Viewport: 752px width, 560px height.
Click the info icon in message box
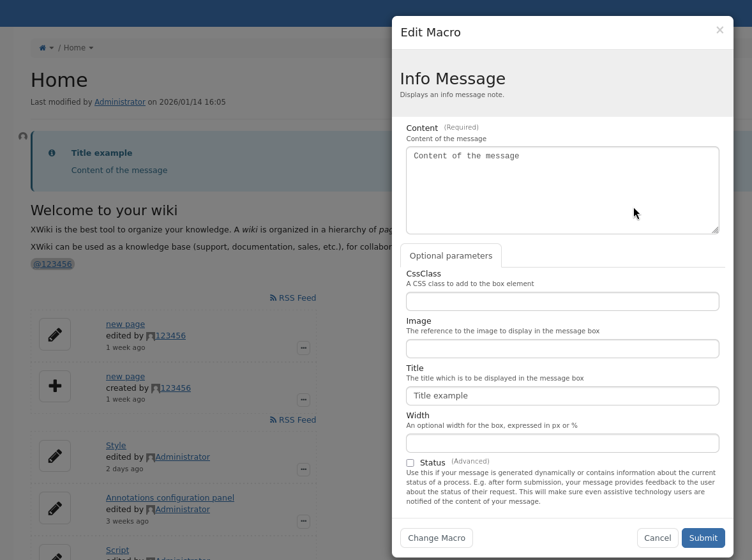(x=52, y=153)
